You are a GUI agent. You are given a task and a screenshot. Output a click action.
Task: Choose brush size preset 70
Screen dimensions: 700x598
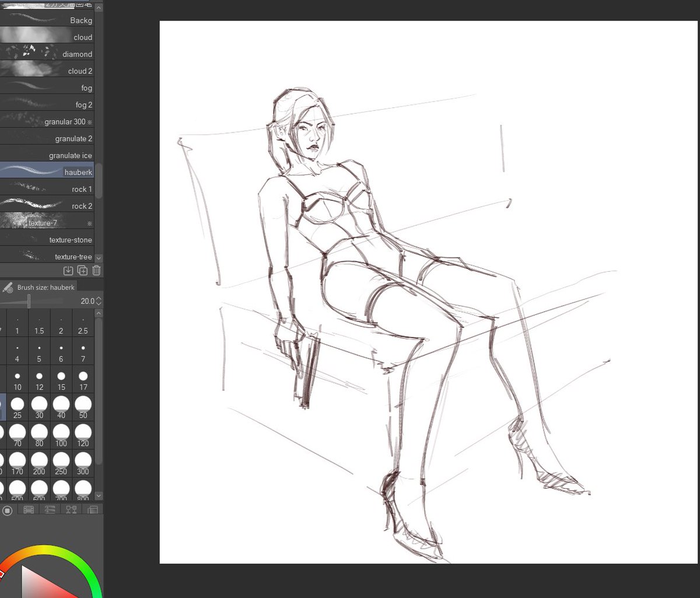[x=17, y=436]
